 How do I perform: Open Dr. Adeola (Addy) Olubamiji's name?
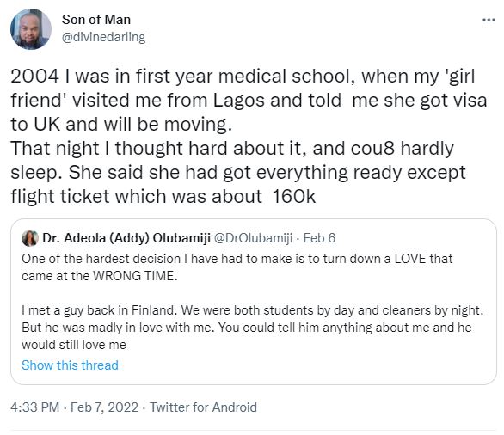pos(126,238)
